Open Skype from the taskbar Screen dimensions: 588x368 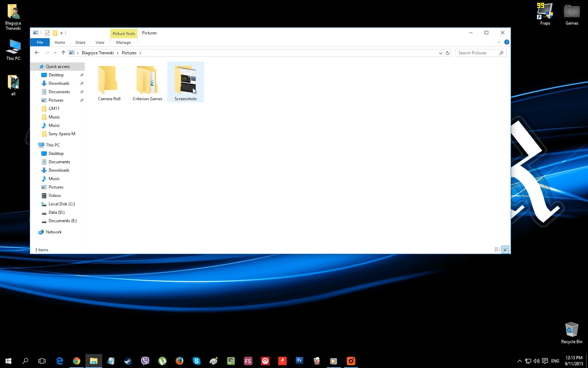pyautogui.click(x=197, y=361)
